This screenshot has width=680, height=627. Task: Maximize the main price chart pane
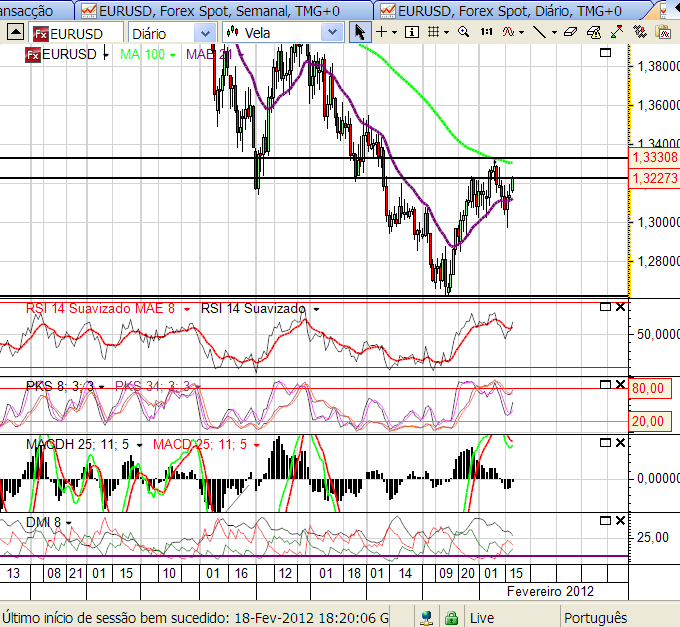pyautogui.click(x=605, y=53)
